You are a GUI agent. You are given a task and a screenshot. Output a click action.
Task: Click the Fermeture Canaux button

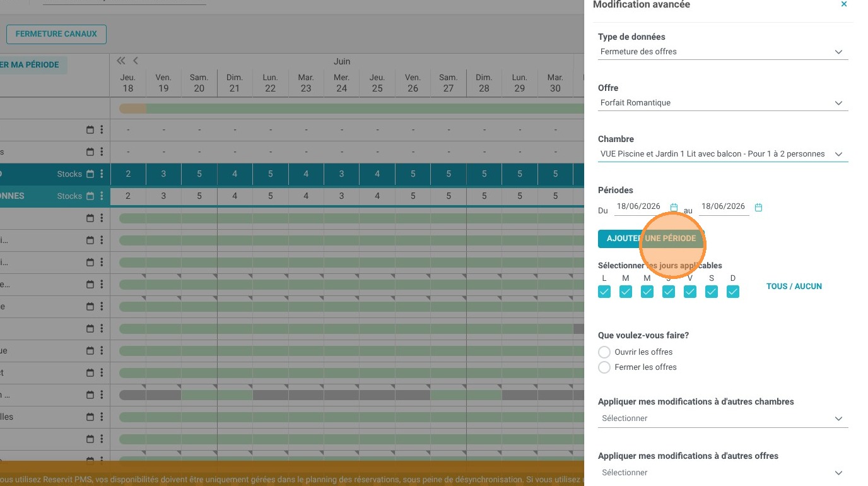pos(56,34)
